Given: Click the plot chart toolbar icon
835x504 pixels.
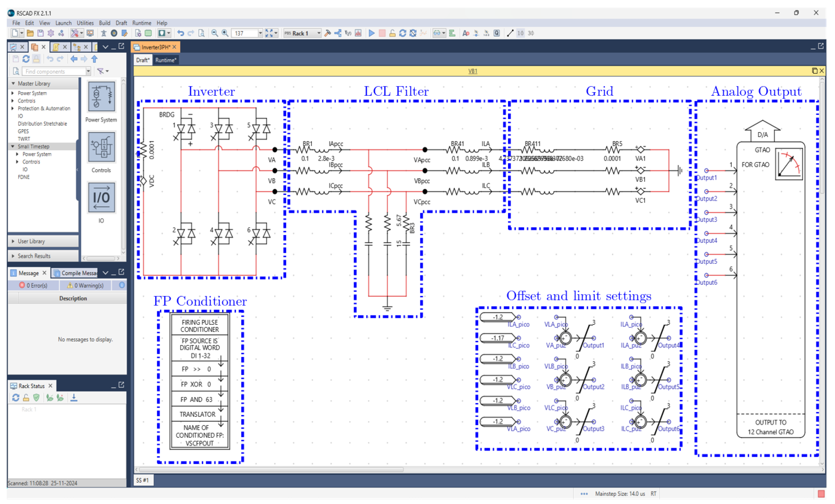Looking at the screenshot, I should [358, 33].
